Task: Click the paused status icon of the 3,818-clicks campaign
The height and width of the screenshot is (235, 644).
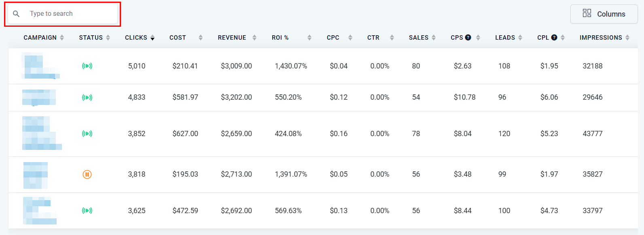Action: (x=87, y=174)
